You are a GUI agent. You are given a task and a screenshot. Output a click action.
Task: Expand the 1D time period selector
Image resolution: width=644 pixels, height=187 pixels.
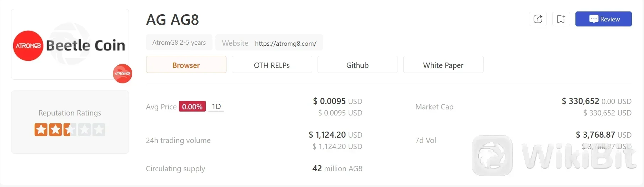[216, 107]
